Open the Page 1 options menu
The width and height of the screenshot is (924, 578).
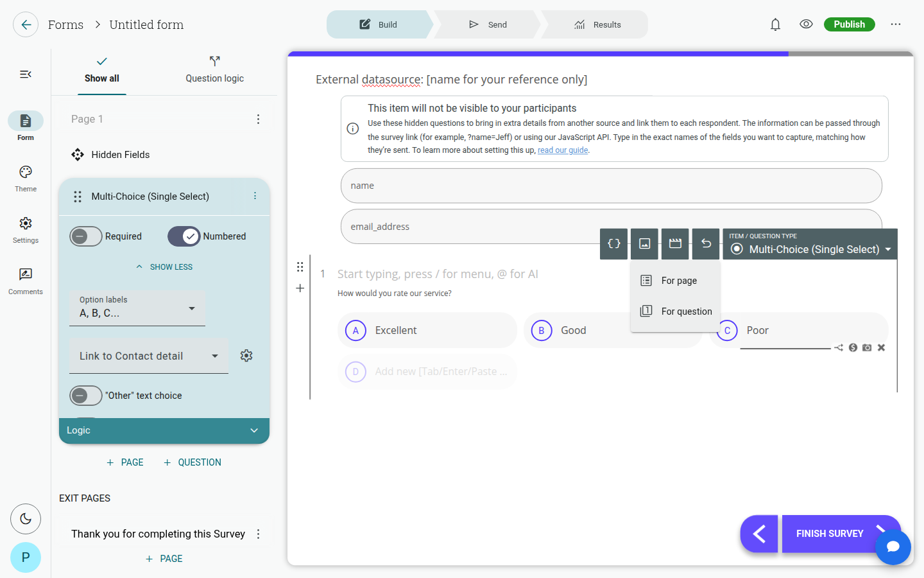[258, 119]
